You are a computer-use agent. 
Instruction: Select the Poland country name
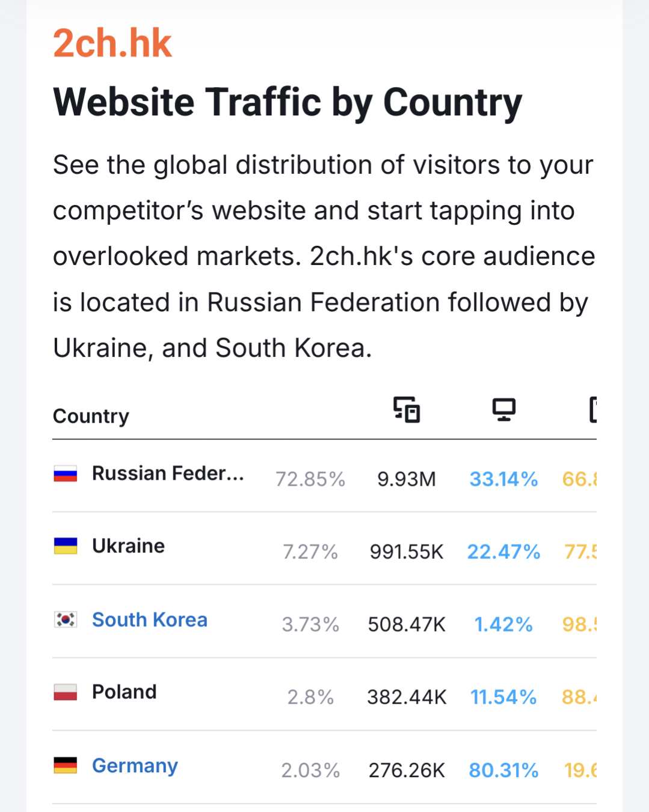pyautogui.click(x=124, y=692)
